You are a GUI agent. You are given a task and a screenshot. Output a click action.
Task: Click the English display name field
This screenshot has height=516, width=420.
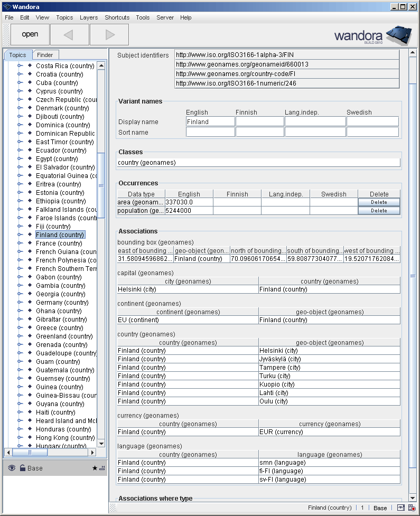click(x=210, y=122)
